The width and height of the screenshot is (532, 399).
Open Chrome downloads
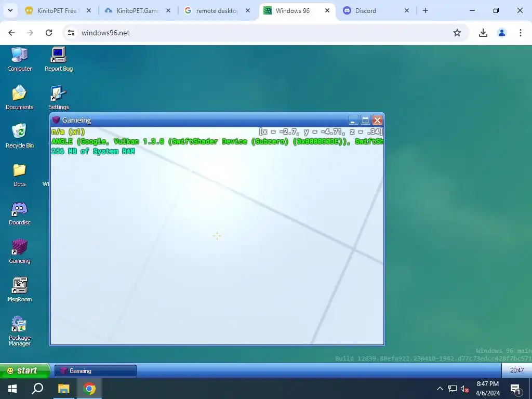coord(483,33)
